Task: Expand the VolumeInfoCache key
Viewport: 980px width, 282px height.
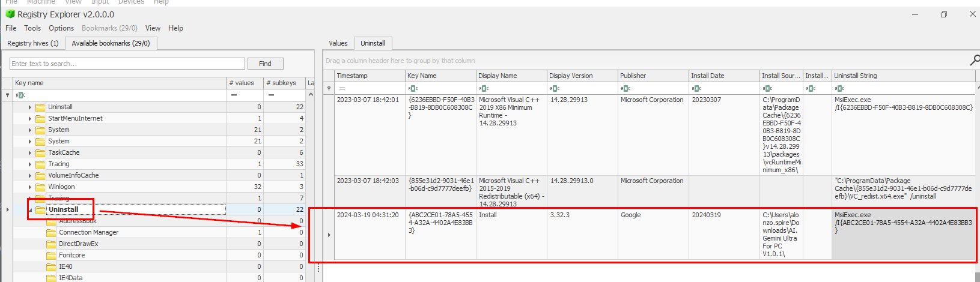Action: coord(30,175)
